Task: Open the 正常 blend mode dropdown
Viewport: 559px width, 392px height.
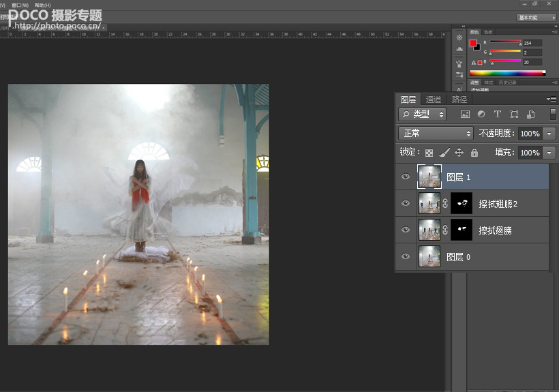Action: click(x=436, y=134)
